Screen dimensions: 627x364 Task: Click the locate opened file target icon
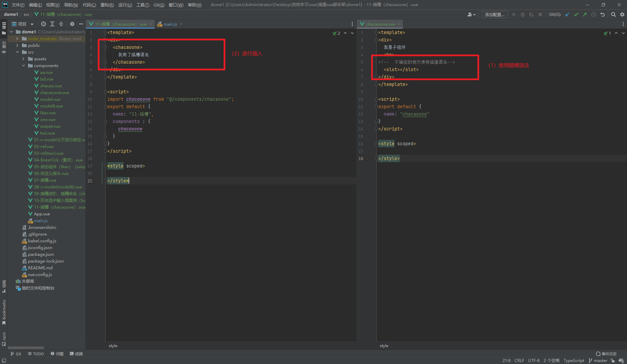tap(44, 24)
